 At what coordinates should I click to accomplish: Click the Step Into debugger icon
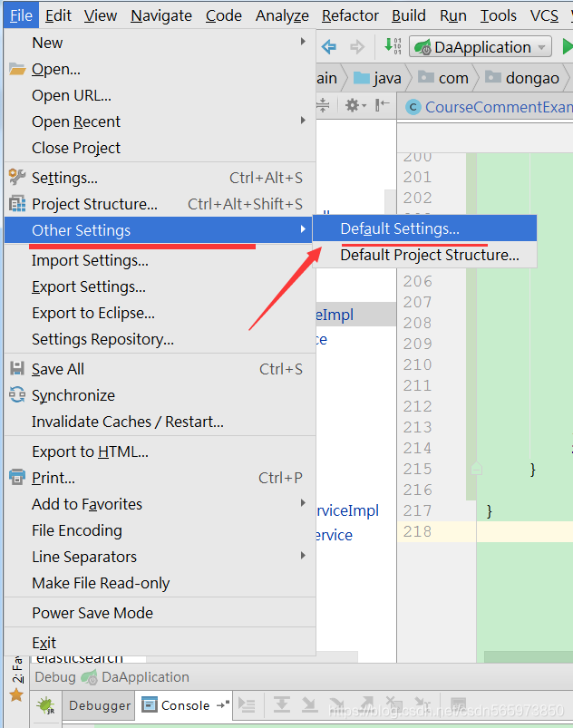click(309, 704)
